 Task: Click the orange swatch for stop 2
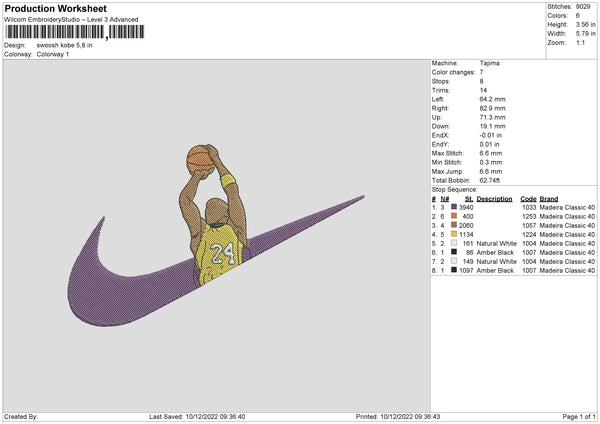(454, 216)
